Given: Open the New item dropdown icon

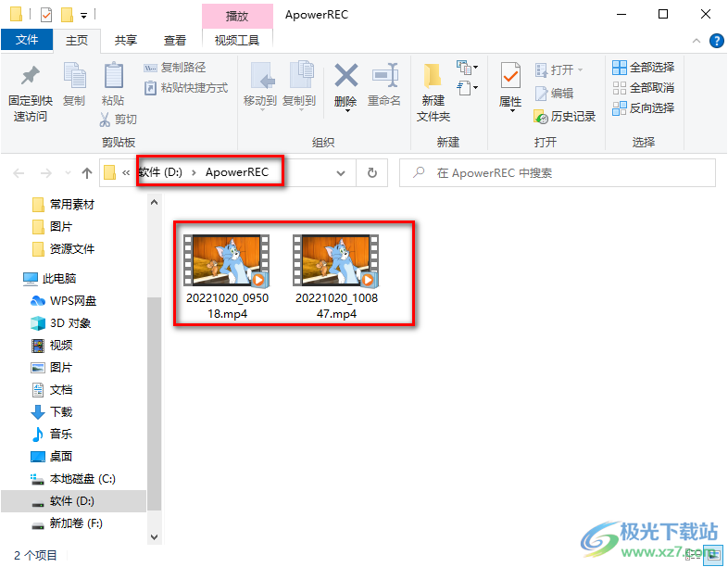Looking at the screenshot, I should tap(467, 68).
